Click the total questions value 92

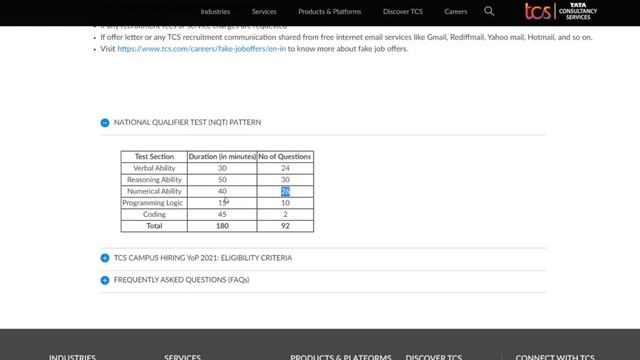pyautogui.click(x=285, y=226)
